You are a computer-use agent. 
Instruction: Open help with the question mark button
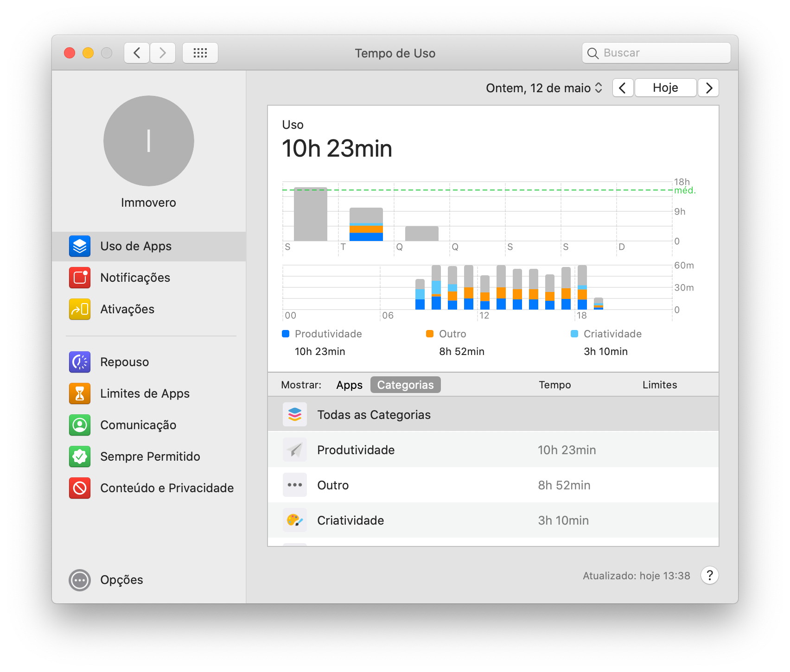point(710,575)
